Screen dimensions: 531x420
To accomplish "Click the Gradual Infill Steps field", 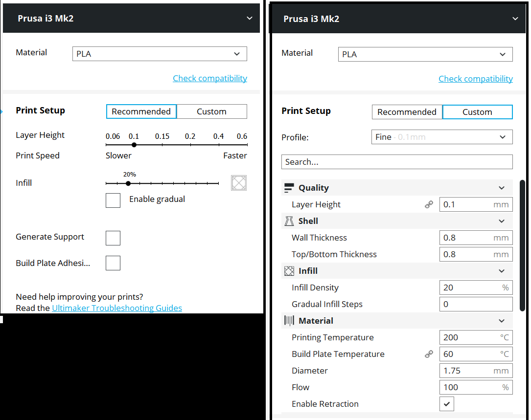I will pos(476,304).
